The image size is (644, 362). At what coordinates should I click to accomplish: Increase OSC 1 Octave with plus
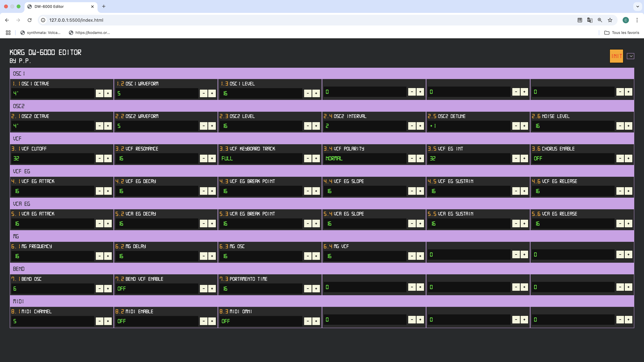108,93
